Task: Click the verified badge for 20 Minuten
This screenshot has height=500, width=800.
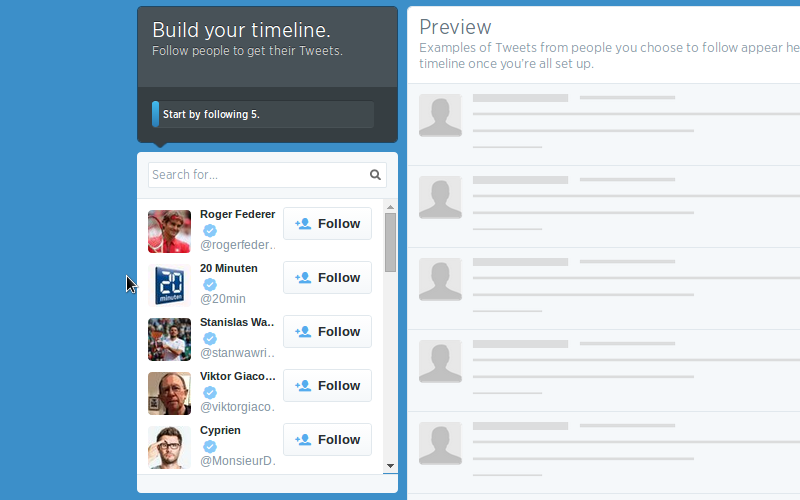Action: 210,285
